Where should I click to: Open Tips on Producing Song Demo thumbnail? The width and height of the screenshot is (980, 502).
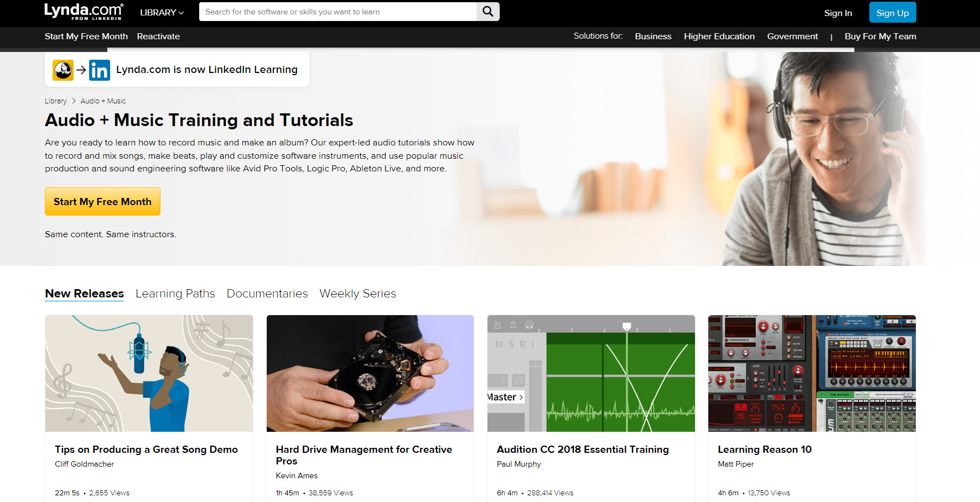point(149,373)
